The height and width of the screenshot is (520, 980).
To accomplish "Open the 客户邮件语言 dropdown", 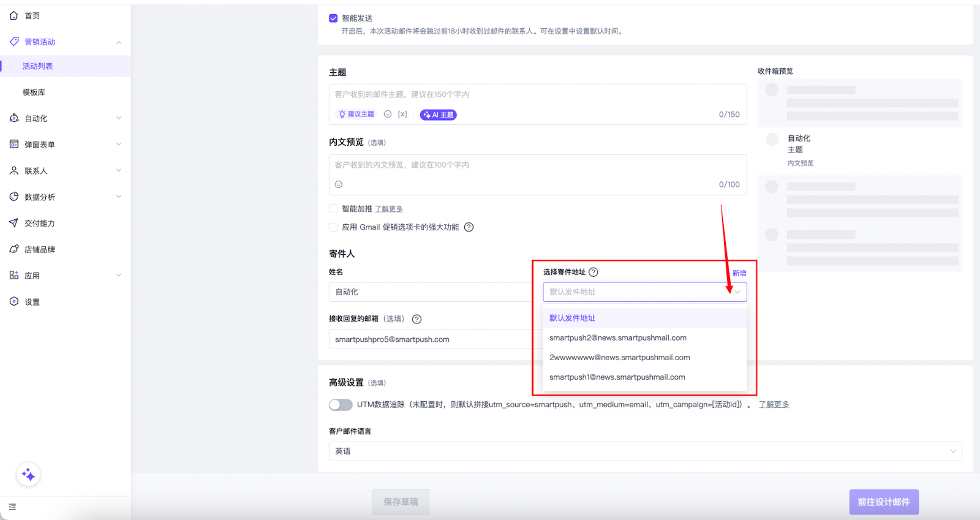I will click(645, 451).
